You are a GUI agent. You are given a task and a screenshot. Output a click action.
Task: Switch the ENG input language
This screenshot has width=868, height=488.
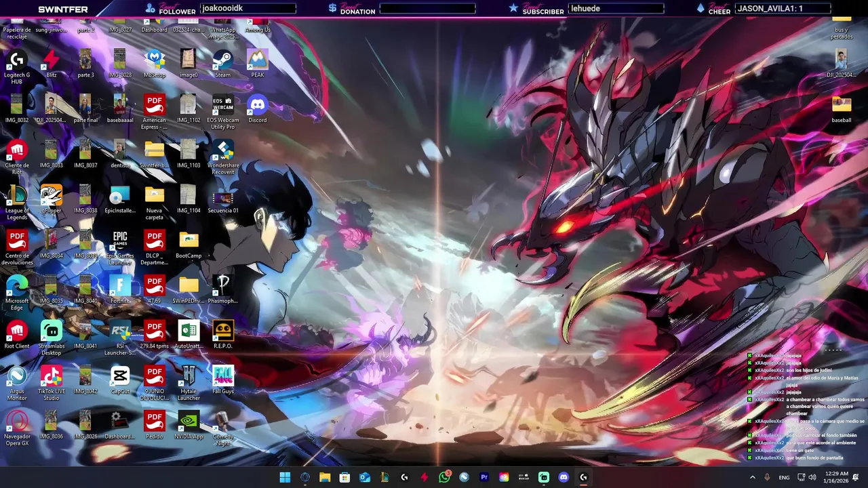[784, 477]
